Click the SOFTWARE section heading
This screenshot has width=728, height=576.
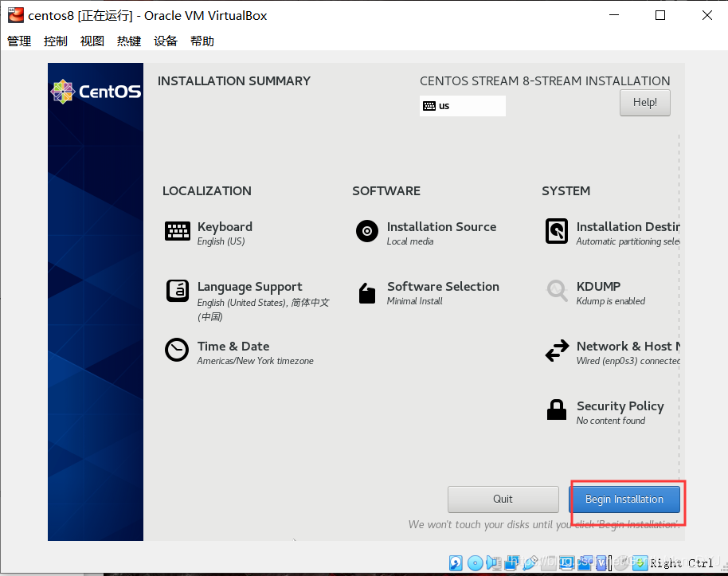tap(386, 191)
